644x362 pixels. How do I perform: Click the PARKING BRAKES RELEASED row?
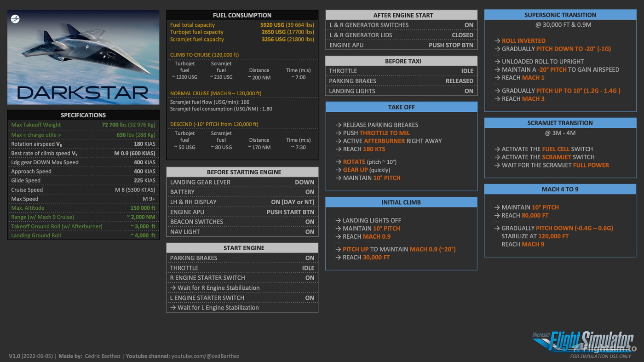click(401, 81)
